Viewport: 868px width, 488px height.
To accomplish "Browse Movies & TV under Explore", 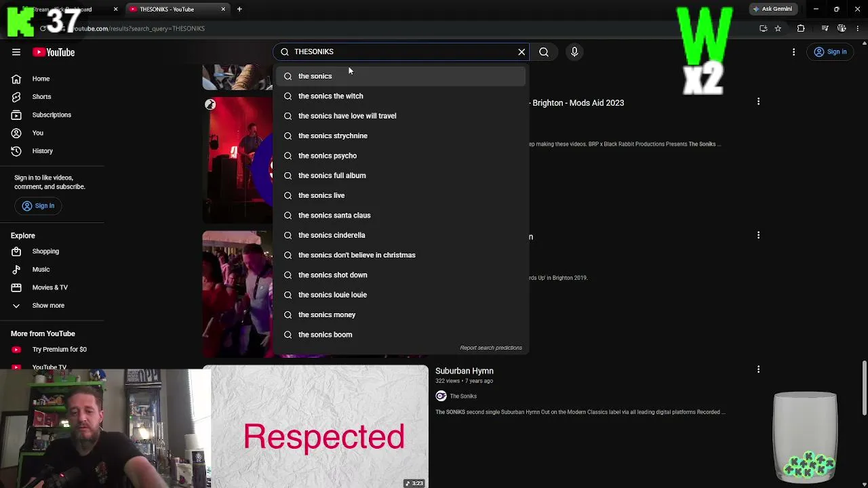I will point(50,287).
